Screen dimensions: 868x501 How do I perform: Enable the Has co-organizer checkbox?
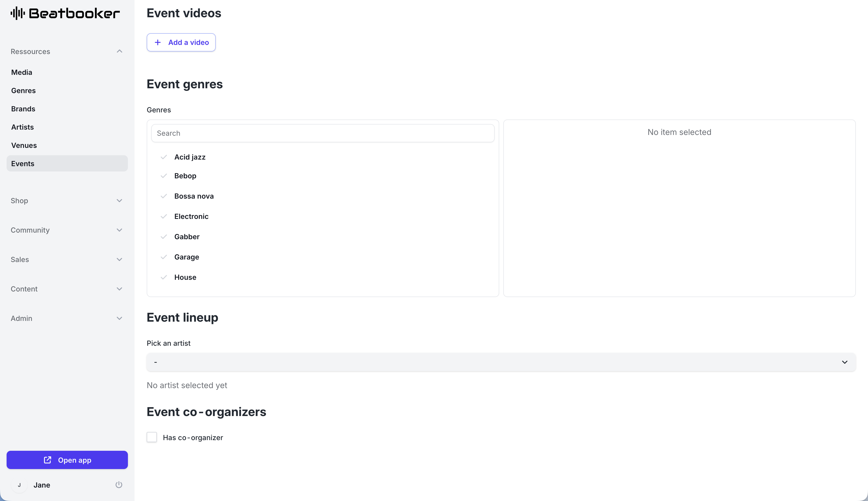(152, 437)
